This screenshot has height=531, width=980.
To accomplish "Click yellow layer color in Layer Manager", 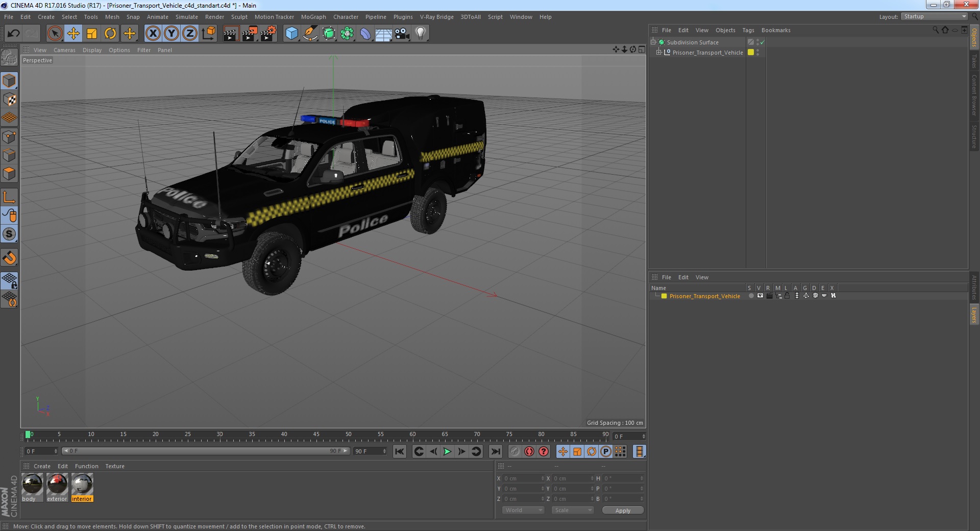I will tap(664, 296).
